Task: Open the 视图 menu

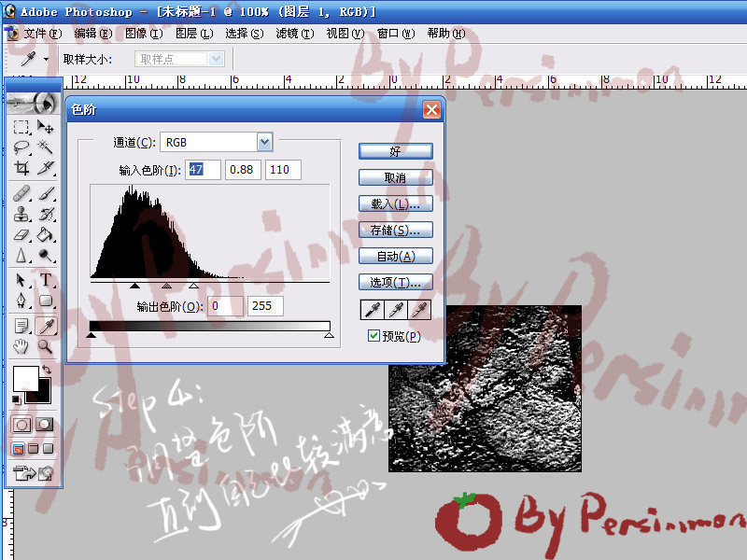Action: point(345,34)
